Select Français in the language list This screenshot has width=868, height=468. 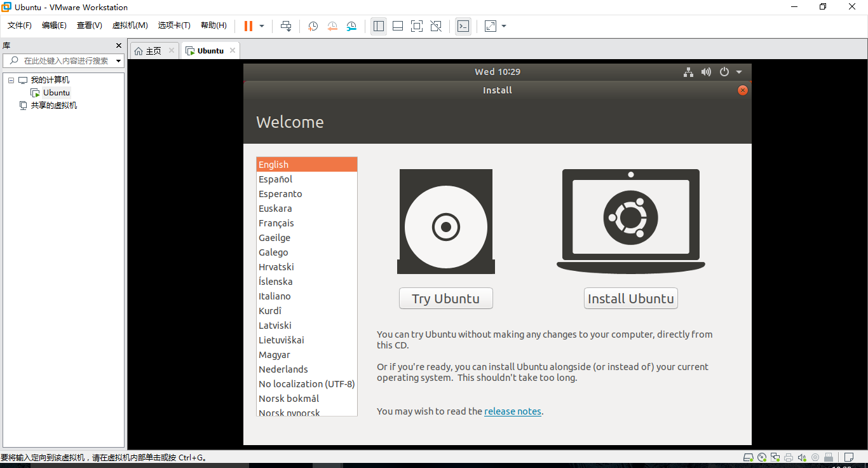(307, 223)
